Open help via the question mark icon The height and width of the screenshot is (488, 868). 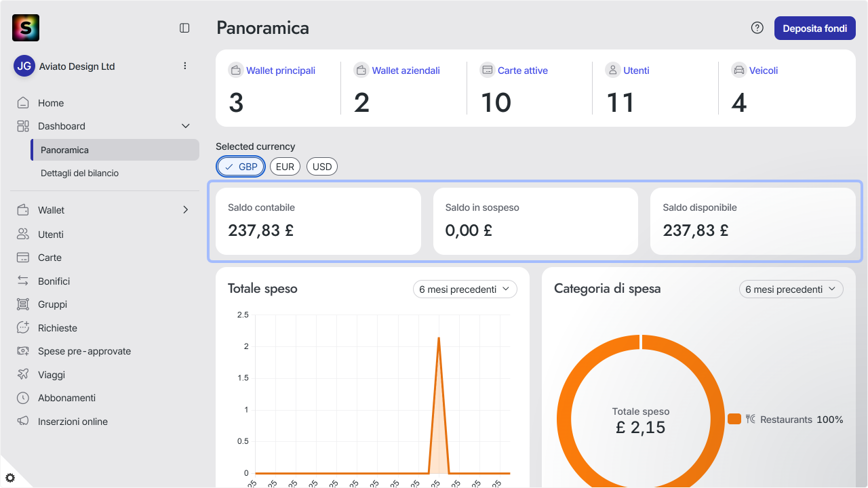coord(757,28)
